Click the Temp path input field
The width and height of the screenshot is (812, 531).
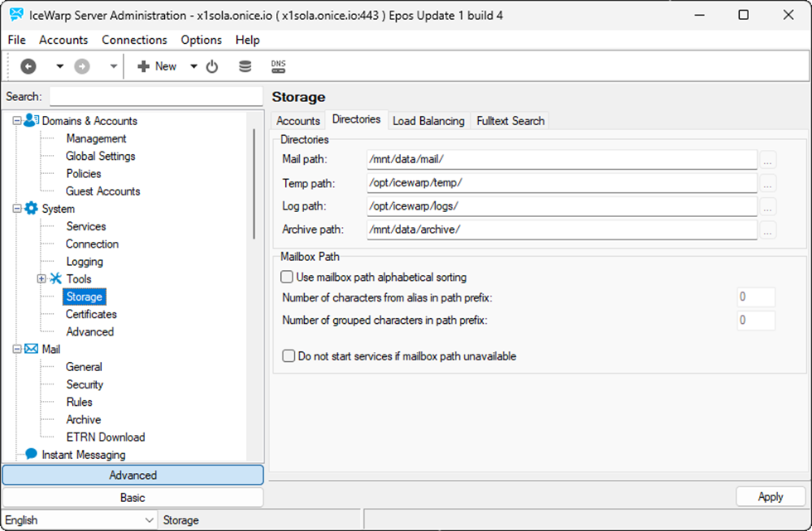click(x=562, y=183)
